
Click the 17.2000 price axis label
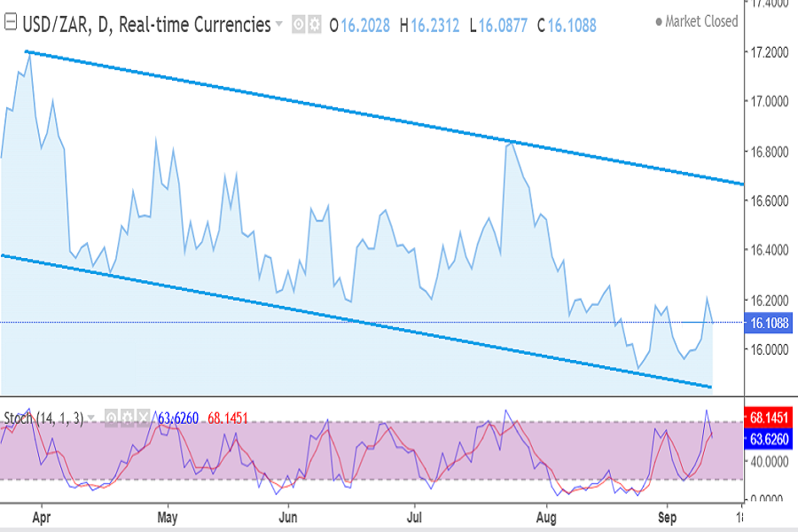770,52
